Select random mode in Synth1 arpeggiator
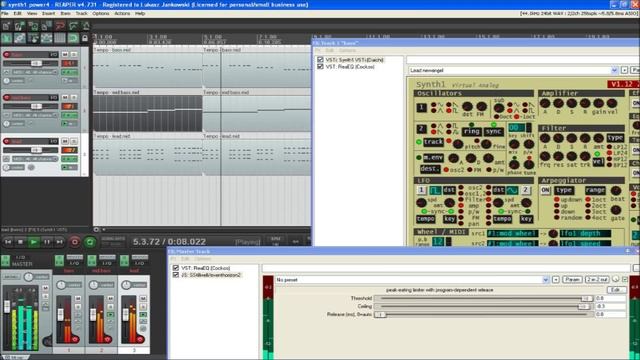640x360 pixels. pyautogui.click(x=557, y=218)
